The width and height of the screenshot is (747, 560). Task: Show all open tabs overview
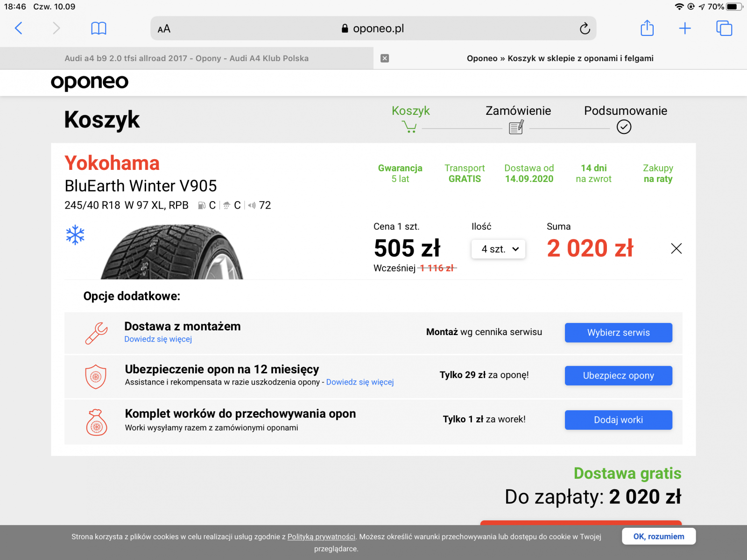[x=724, y=28]
